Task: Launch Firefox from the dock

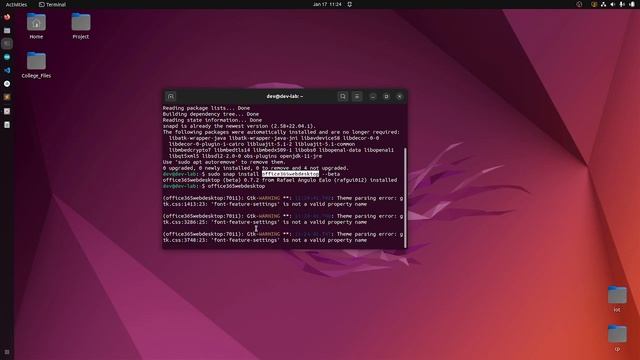Action: (7, 17)
